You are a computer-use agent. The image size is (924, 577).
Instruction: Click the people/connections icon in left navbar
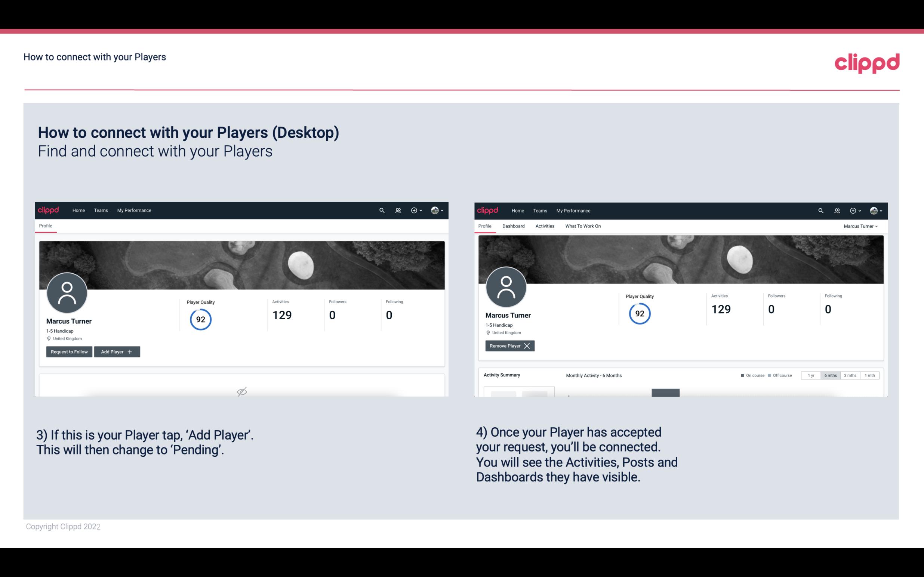(x=397, y=211)
